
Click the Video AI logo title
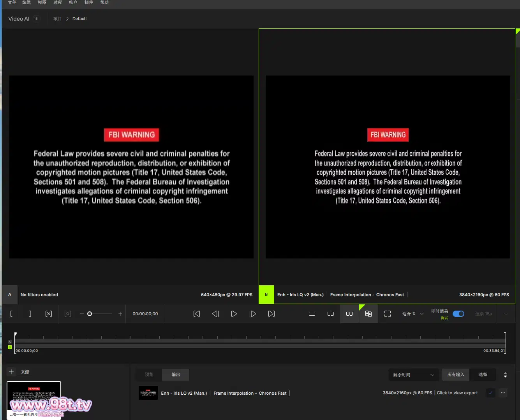19,19
